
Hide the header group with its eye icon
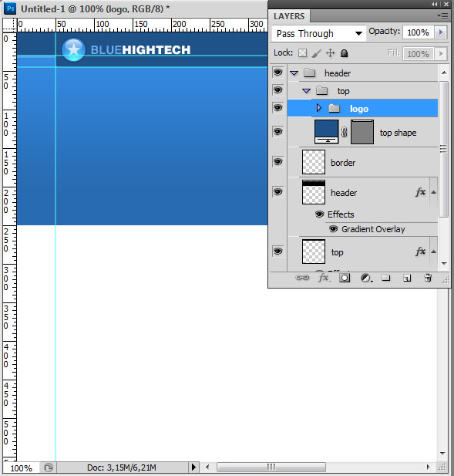pos(277,73)
